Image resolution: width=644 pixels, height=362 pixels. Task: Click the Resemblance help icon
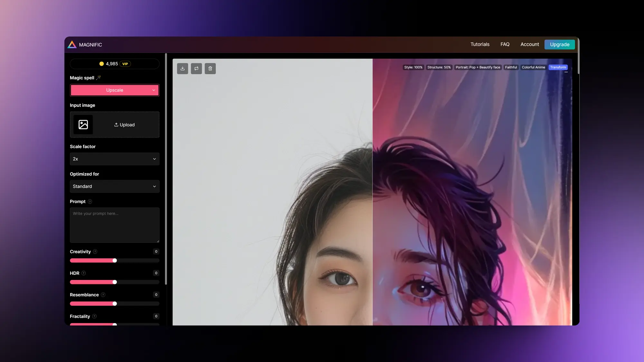pos(103,295)
